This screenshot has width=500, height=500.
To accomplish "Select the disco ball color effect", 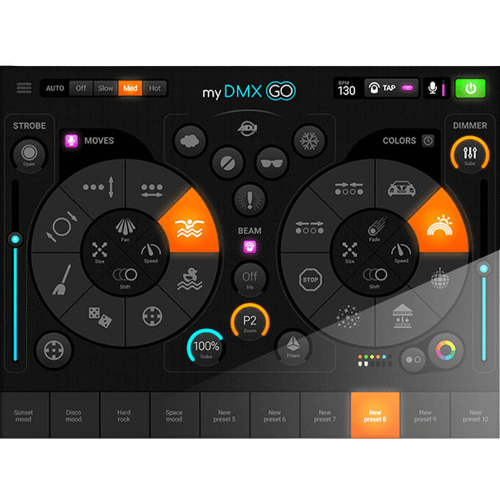I will [440, 278].
